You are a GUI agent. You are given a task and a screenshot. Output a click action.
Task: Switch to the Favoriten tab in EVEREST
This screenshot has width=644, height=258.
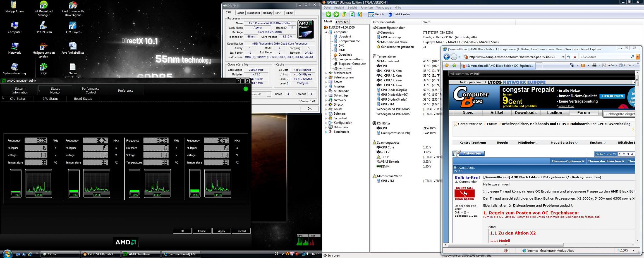(342, 22)
